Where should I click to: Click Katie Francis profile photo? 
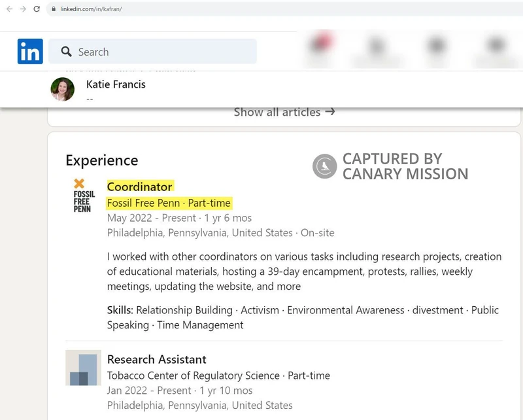tap(62, 89)
